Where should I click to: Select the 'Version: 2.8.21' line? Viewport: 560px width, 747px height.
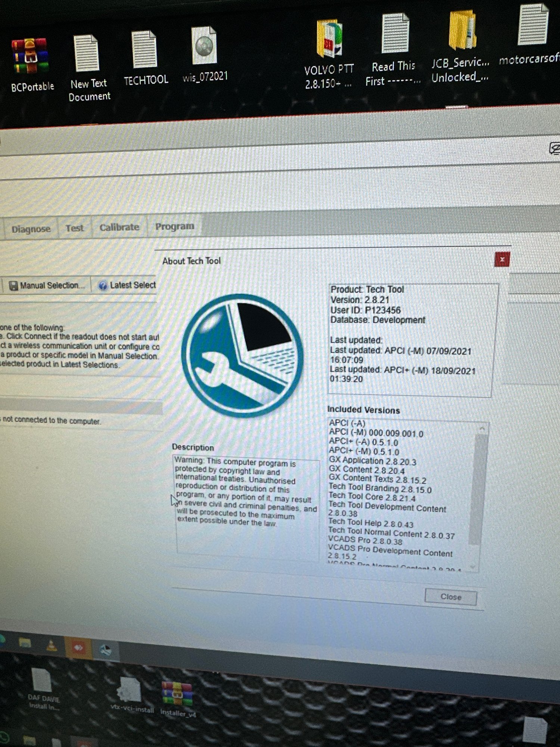coord(360,300)
